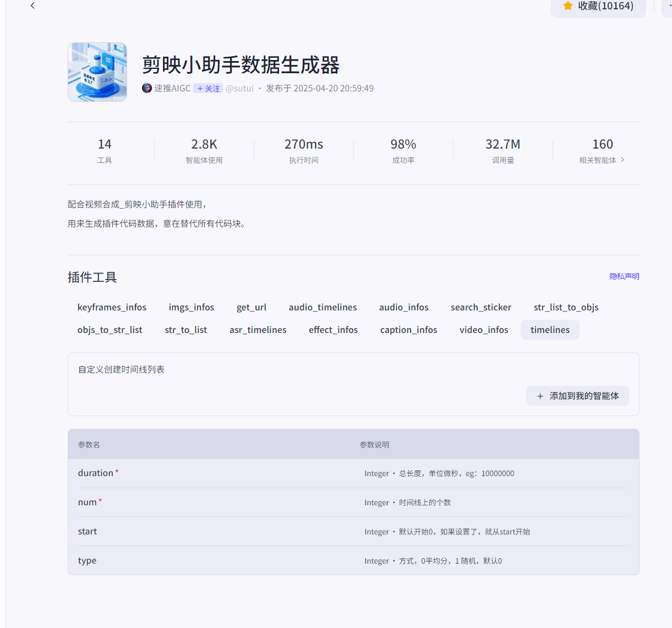Select the str_list_to_objs tool tab
672x628 pixels.
[566, 307]
